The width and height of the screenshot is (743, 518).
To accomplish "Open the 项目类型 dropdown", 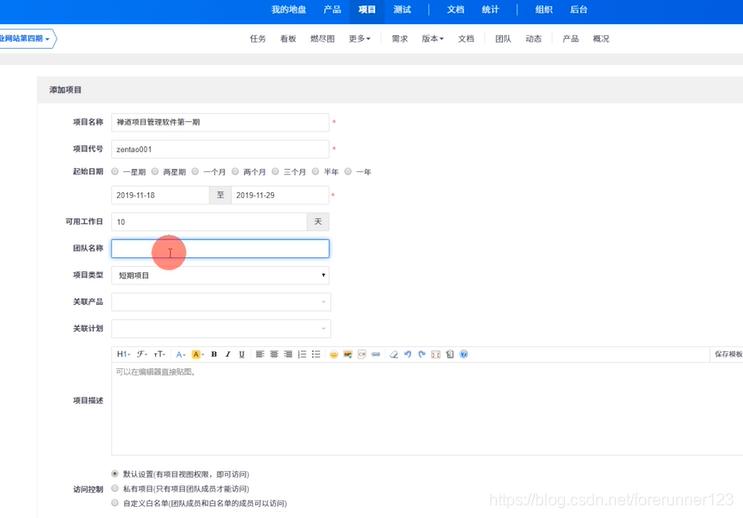I will tap(220, 275).
